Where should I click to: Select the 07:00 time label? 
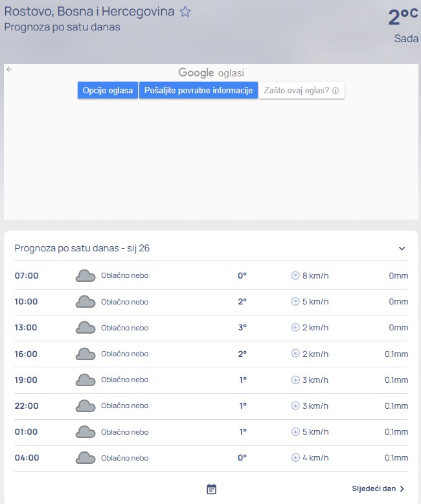pyautogui.click(x=27, y=275)
